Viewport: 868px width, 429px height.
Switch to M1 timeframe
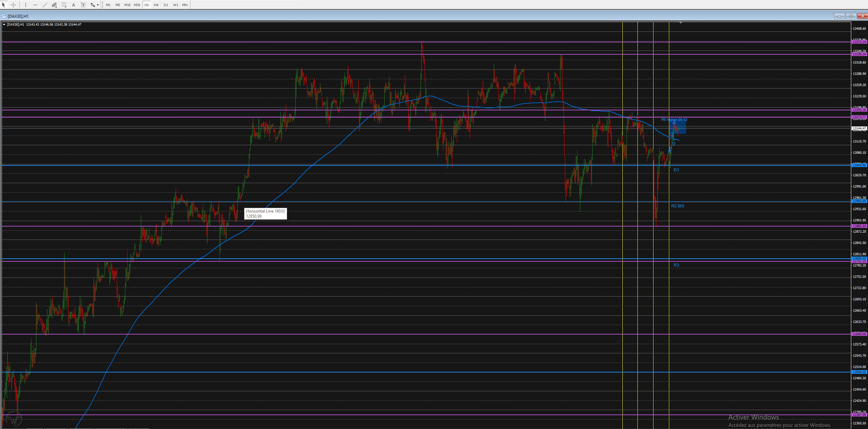click(108, 5)
